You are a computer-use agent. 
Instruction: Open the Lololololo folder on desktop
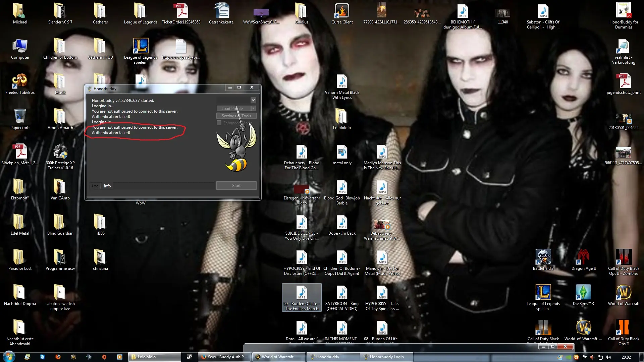coord(342,119)
